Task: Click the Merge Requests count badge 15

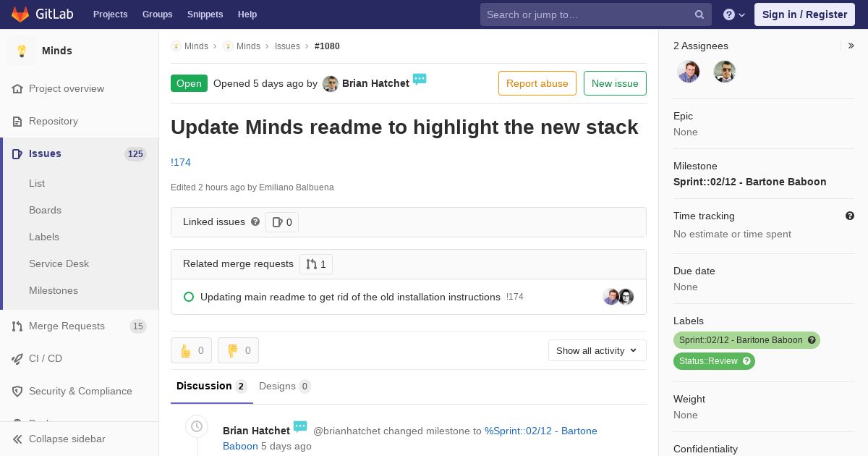Action: click(x=138, y=326)
